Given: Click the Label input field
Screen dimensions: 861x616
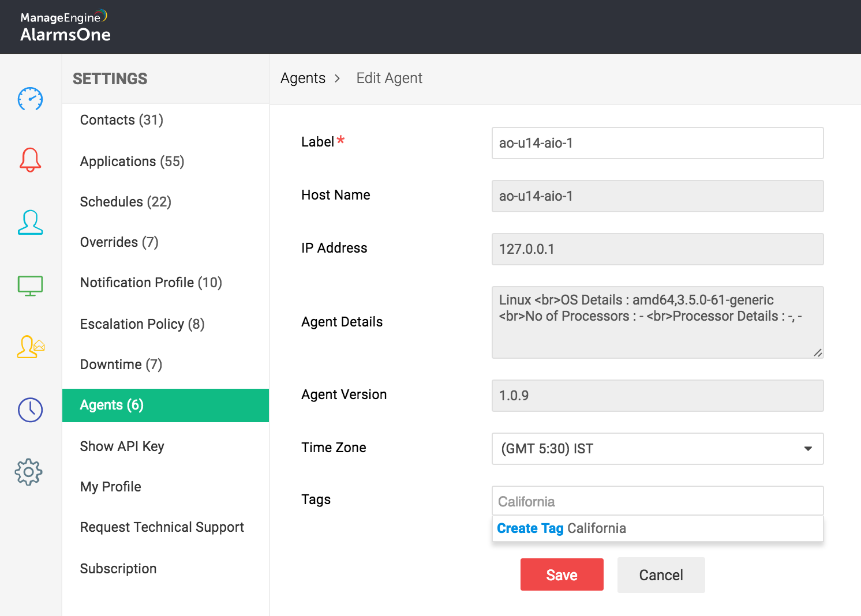Looking at the screenshot, I should click(x=657, y=143).
